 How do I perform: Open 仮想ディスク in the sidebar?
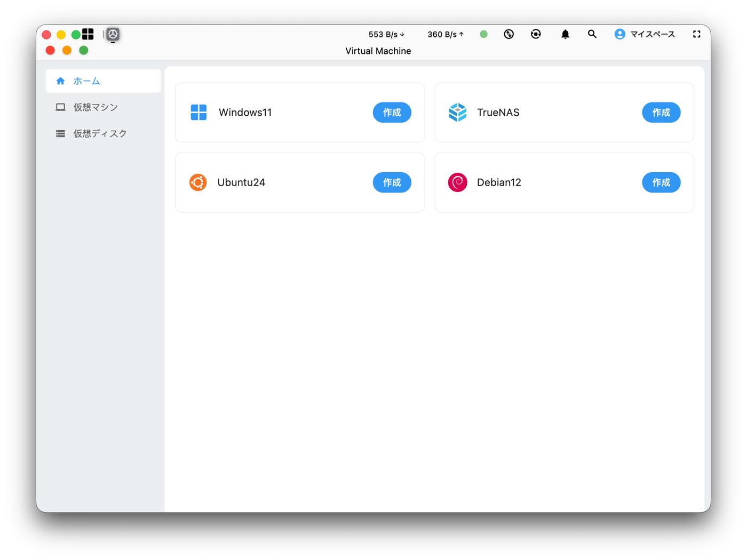click(103, 133)
